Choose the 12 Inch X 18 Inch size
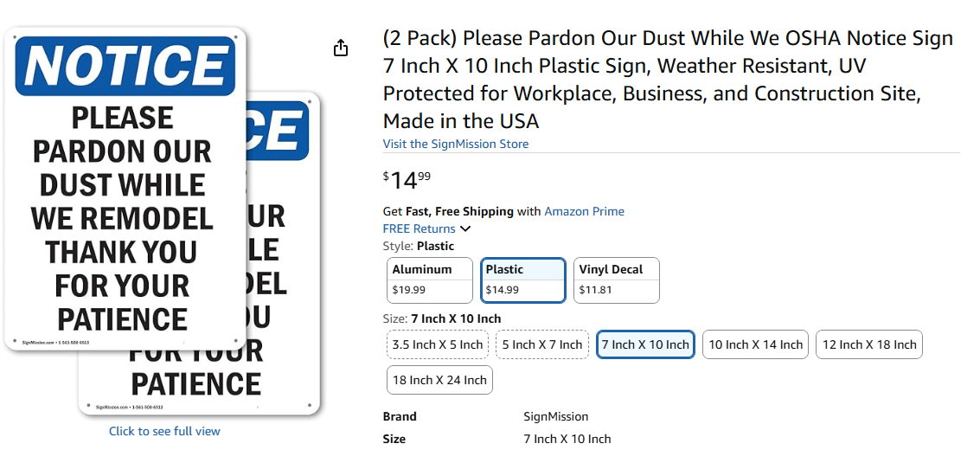Image resolution: width=980 pixels, height=450 pixels. click(869, 344)
